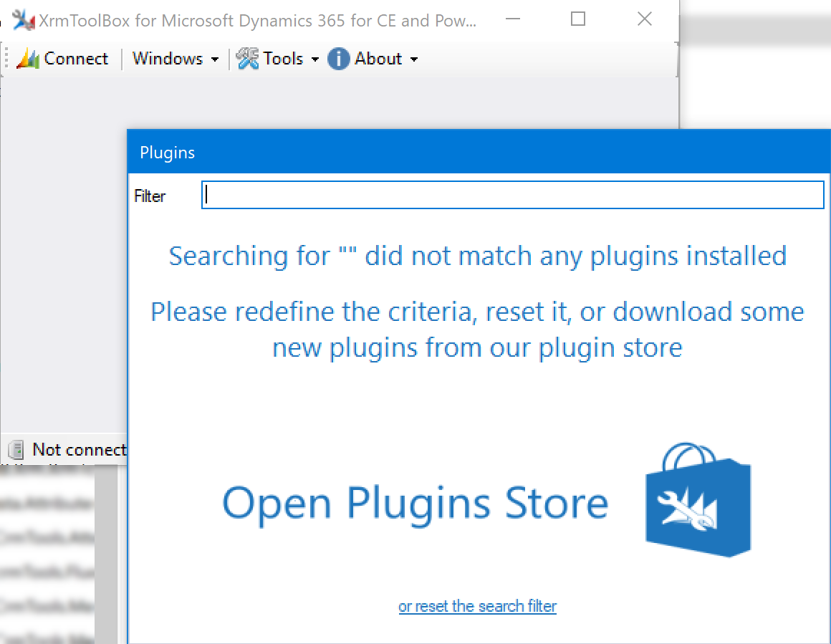Click the Filter label
831x644 pixels.
coord(150,196)
